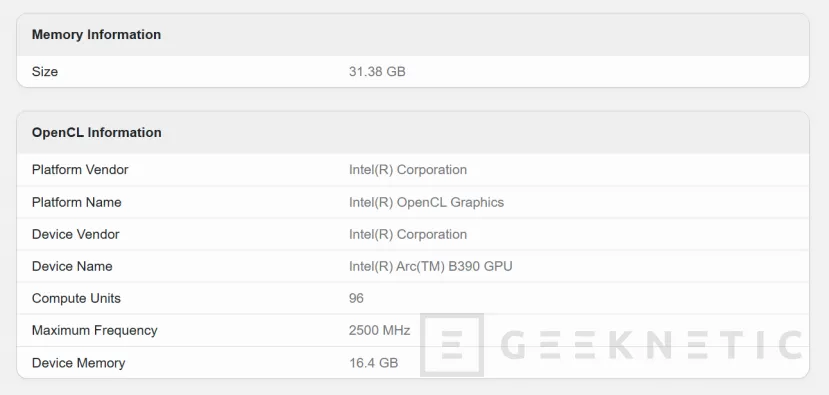Click the 16.4 GB value
Image resolution: width=829 pixels, height=395 pixels.
pyautogui.click(x=373, y=363)
